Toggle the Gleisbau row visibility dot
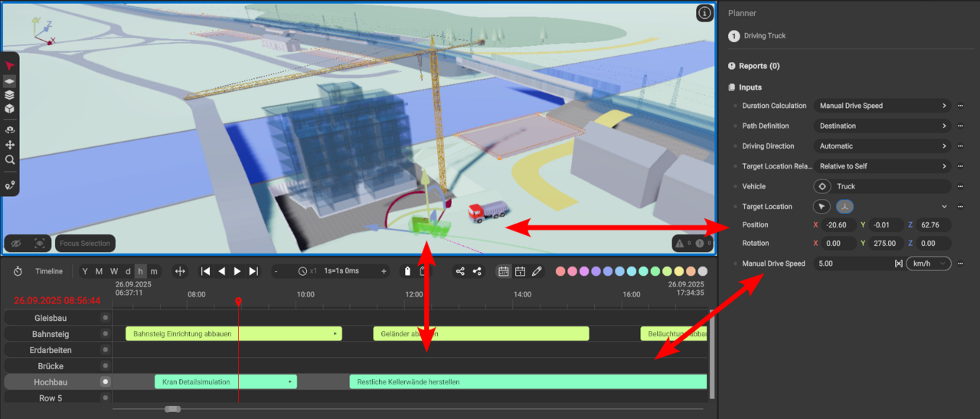 (106, 317)
